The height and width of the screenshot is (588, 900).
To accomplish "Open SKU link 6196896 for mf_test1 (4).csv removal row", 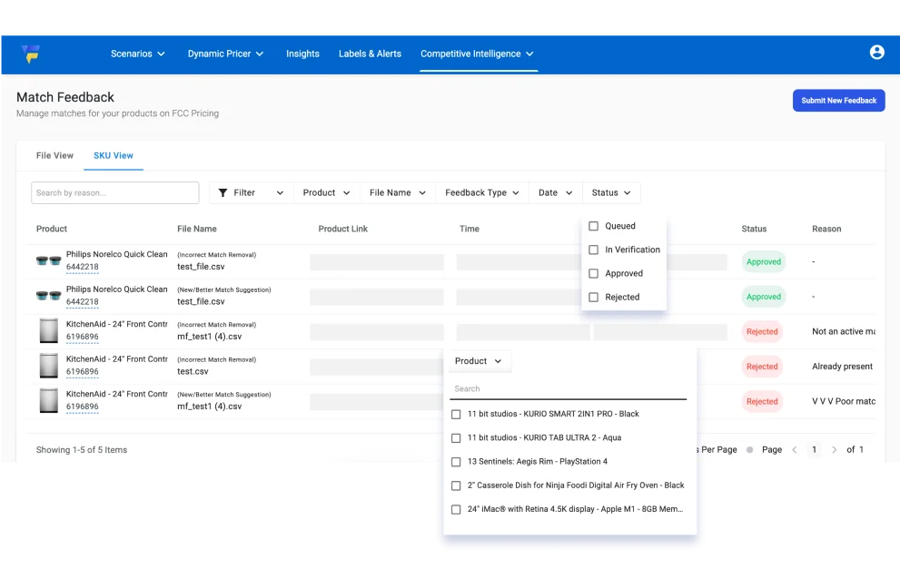I will [x=83, y=338].
